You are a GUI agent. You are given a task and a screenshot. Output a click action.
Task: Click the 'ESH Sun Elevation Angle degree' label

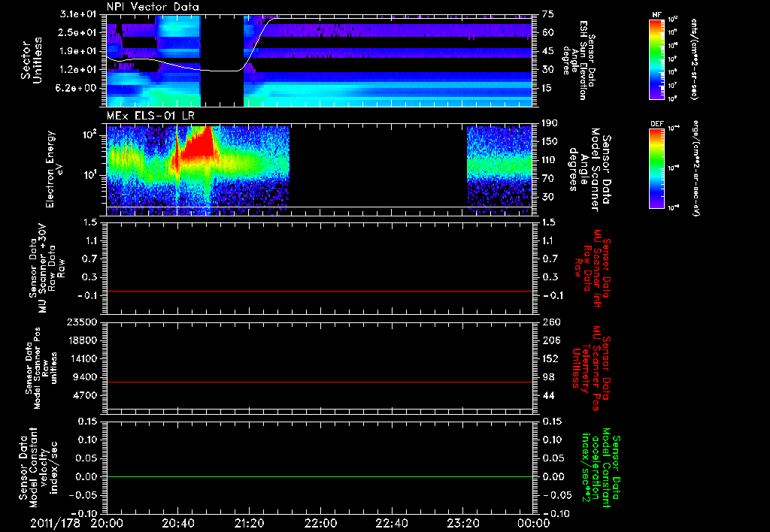click(578, 60)
